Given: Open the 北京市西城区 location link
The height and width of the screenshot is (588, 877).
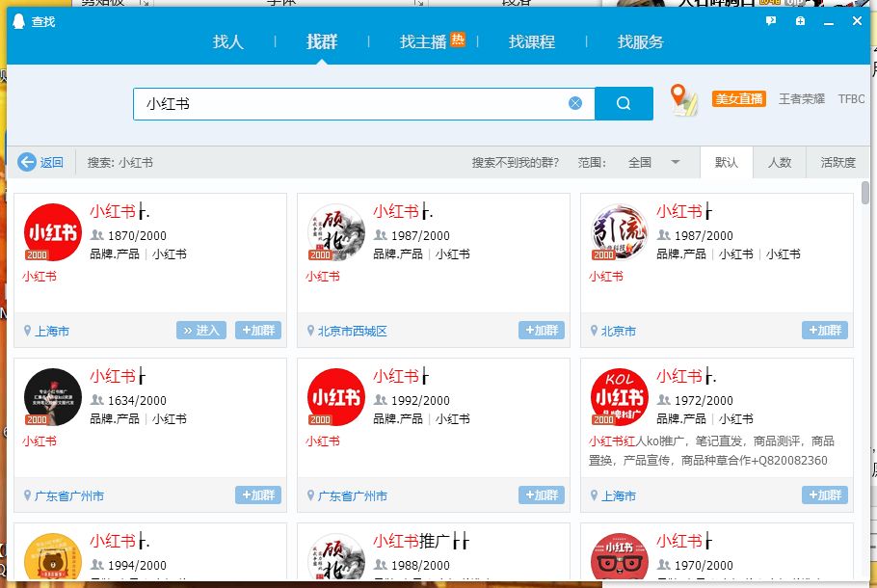Looking at the screenshot, I should [353, 332].
